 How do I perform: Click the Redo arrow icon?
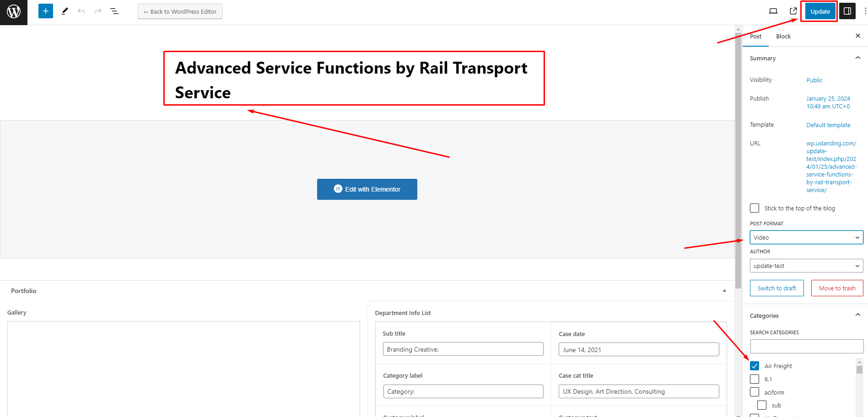(x=98, y=11)
